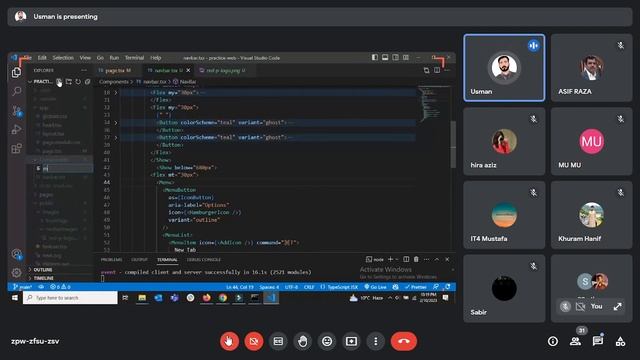This screenshot has width=640, height=360.
Task: Select Usman's participant tile
Action: tap(504, 68)
